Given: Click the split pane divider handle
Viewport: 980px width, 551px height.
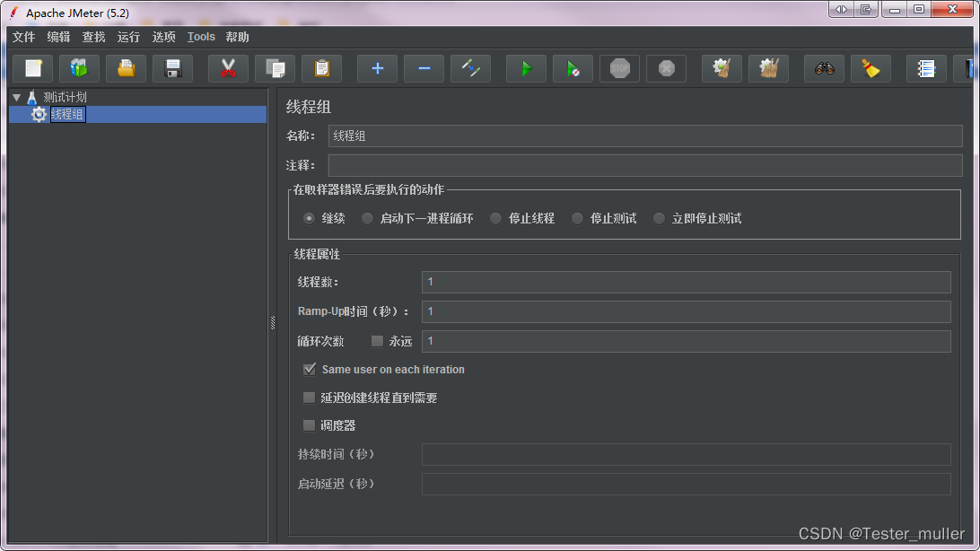Looking at the screenshot, I should [x=273, y=322].
